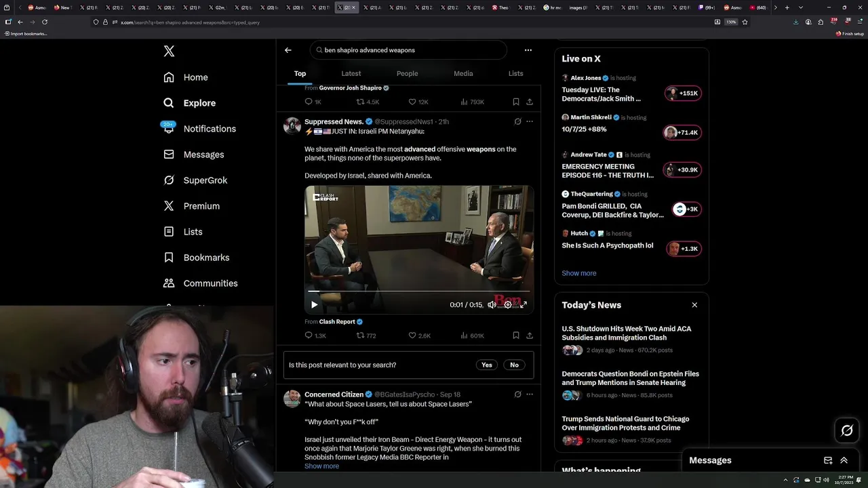Click the browser address bar
The image size is (868, 488).
coord(414,22)
